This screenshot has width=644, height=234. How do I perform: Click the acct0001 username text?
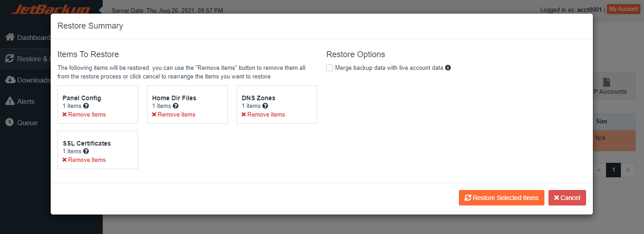point(589,10)
